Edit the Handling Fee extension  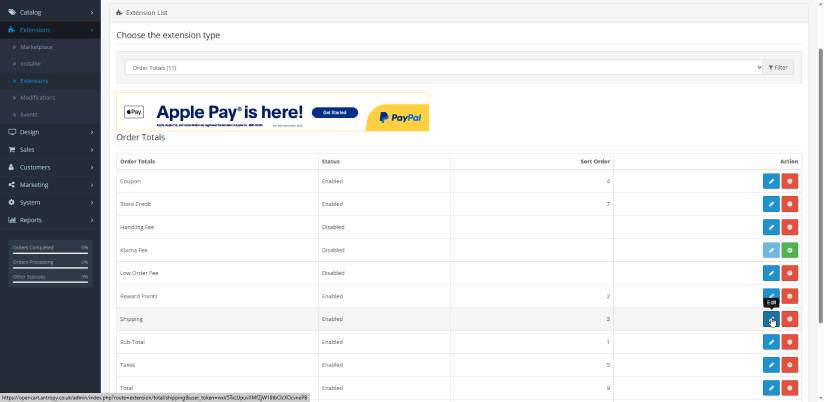coord(770,227)
